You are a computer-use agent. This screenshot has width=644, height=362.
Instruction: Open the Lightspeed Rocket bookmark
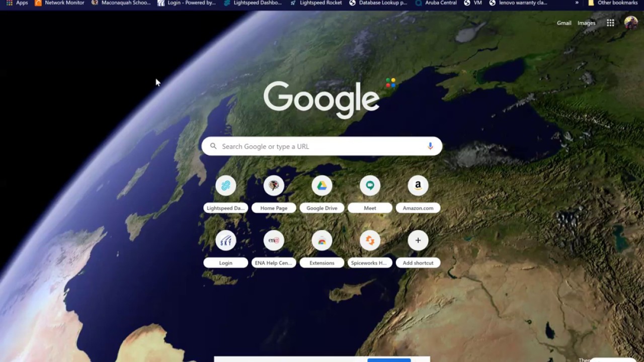[x=316, y=3]
